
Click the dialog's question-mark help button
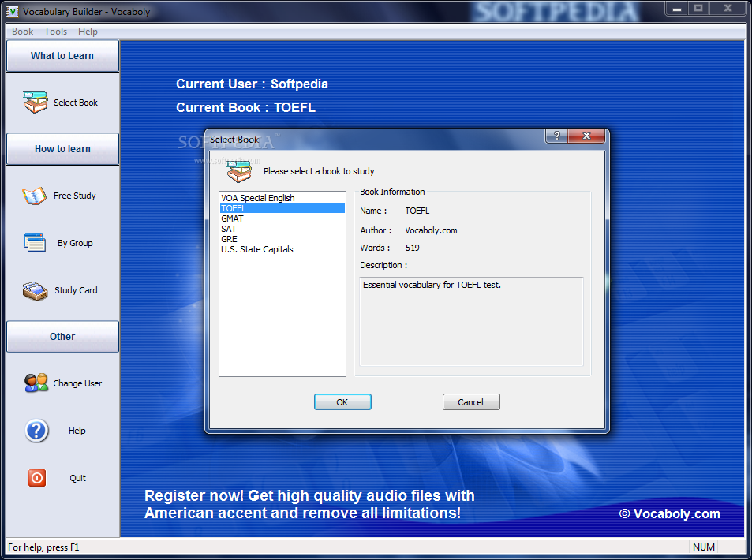click(556, 136)
